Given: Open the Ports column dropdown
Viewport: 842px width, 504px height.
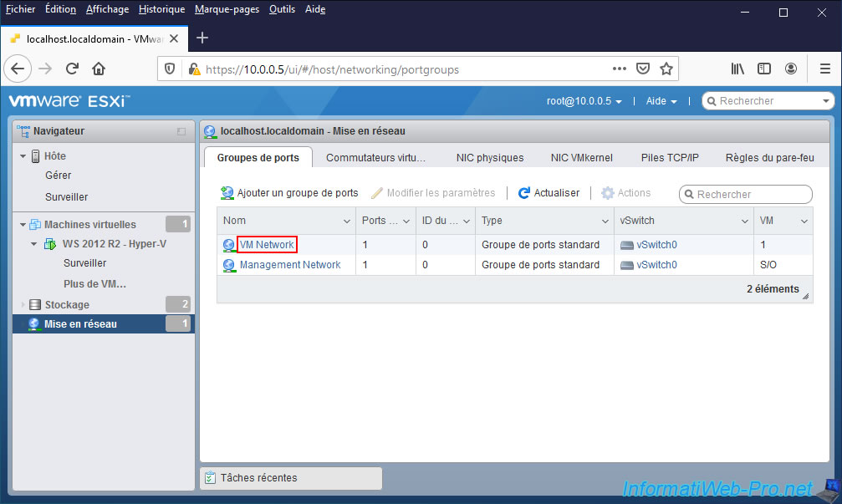Looking at the screenshot, I should tap(406, 221).
